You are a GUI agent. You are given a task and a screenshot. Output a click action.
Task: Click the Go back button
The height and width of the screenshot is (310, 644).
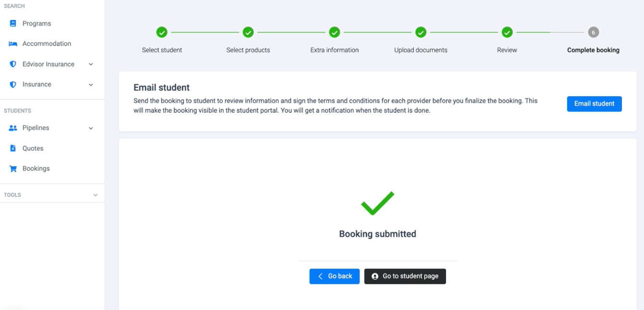tap(334, 276)
